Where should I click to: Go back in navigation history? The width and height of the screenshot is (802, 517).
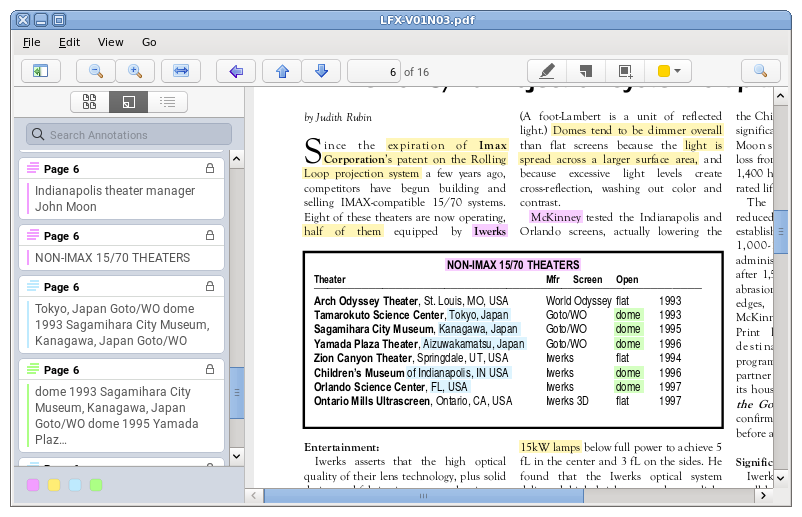tap(236, 71)
